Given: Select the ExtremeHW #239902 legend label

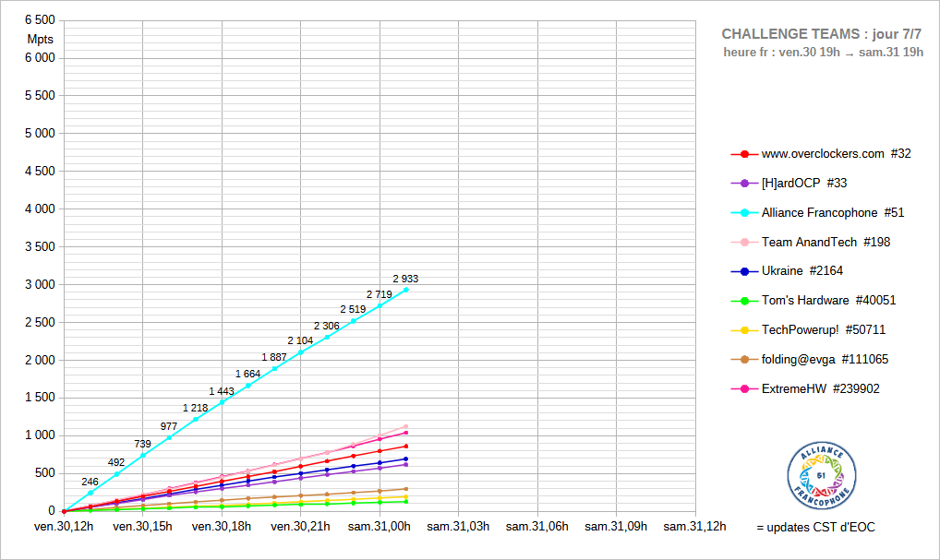Looking at the screenshot, I should point(820,389).
